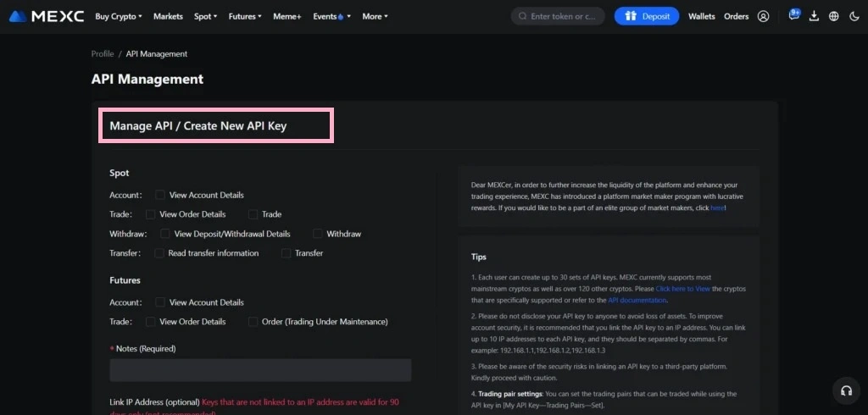Open Orders in the top bar
The image size is (868, 415).
click(737, 17)
